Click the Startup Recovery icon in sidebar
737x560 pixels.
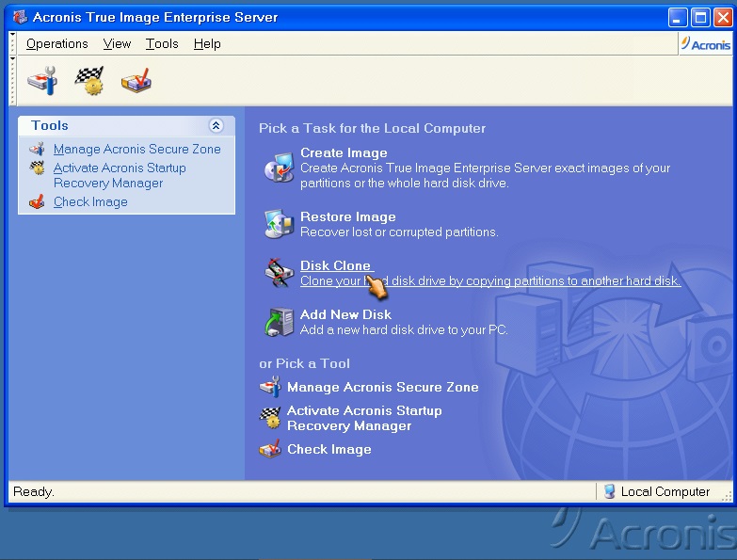(x=37, y=168)
